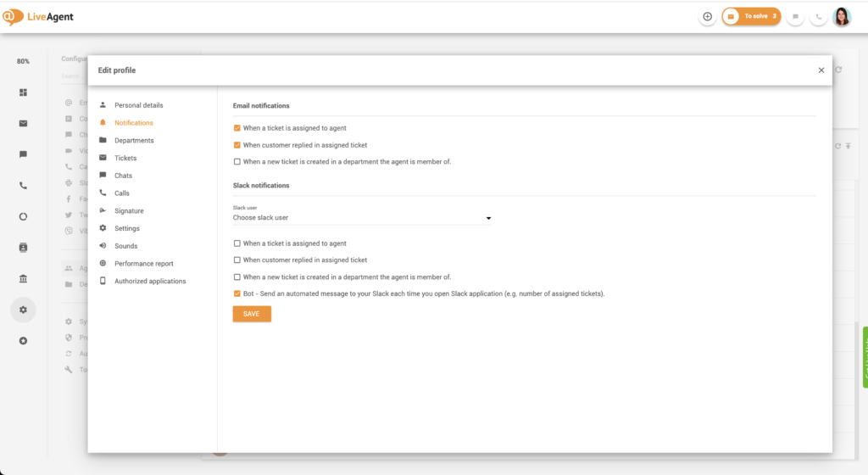Uncheck email 'When a ticket is assigned to agent'
Screen dimensions: 868x475
pyautogui.click(x=237, y=128)
